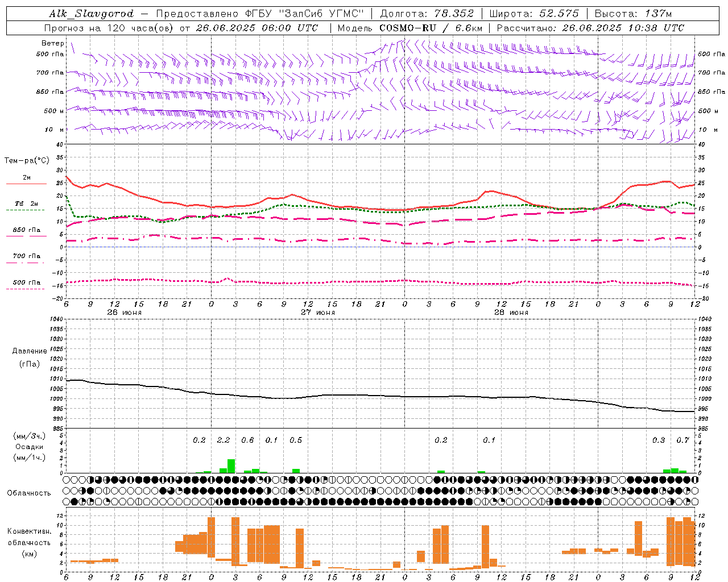Image resolution: width=728 pixels, height=582 pixels.
Task: Click the (мм/3ч.) precipitation unit label
Action: (30, 436)
